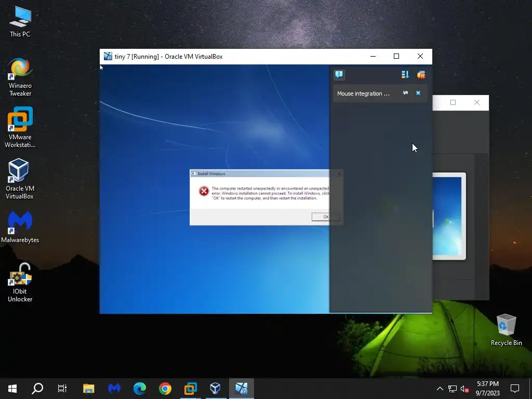Click the delete finished notifications icon
Viewport: 532px width, 399px height.
(421, 75)
